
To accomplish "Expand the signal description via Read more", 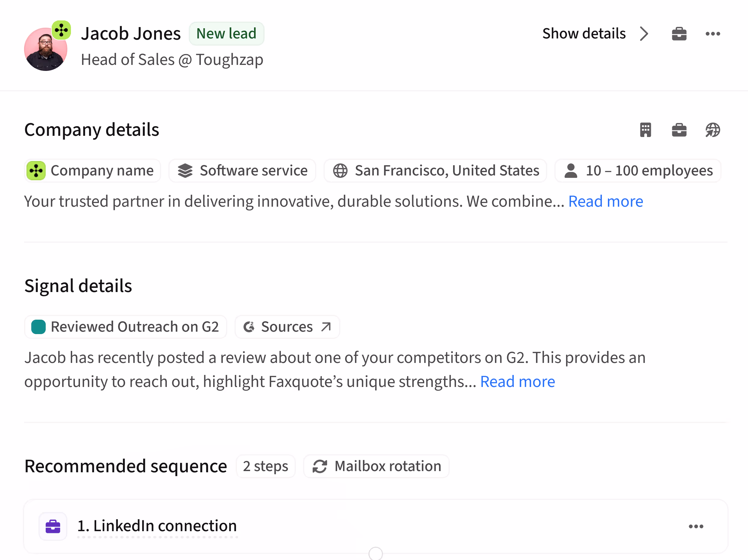I will [517, 381].
